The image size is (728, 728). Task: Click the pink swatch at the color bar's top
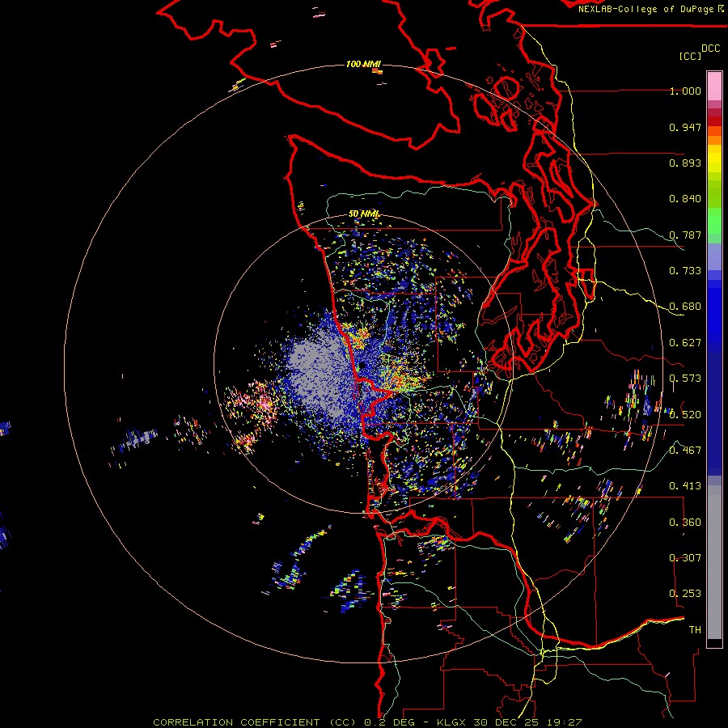click(714, 86)
